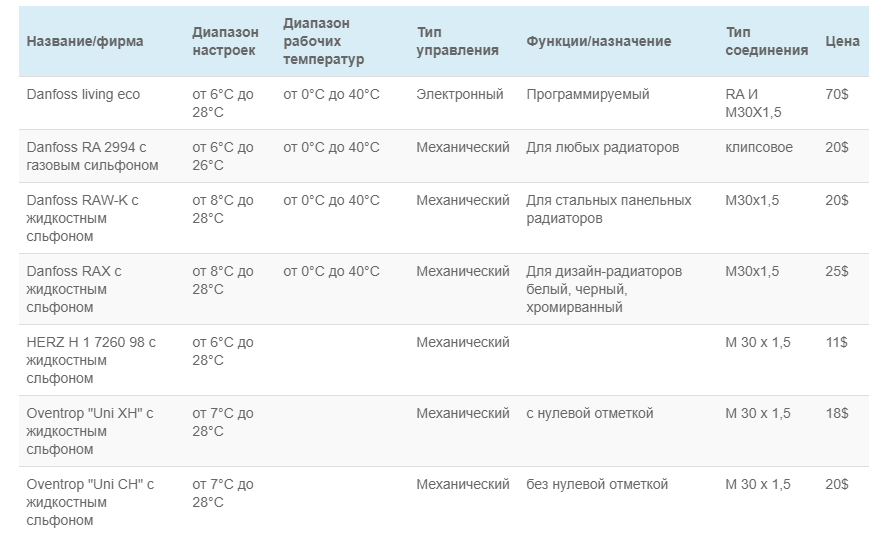The height and width of the screenshot is (545, 886).
Task: Select the 70$ price cell
Action: tap(837, 95)
